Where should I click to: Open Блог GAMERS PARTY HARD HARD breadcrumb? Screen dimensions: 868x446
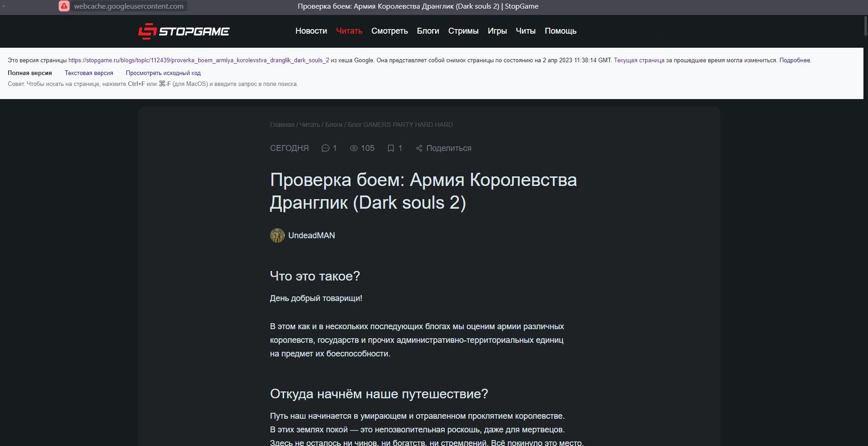400,125
